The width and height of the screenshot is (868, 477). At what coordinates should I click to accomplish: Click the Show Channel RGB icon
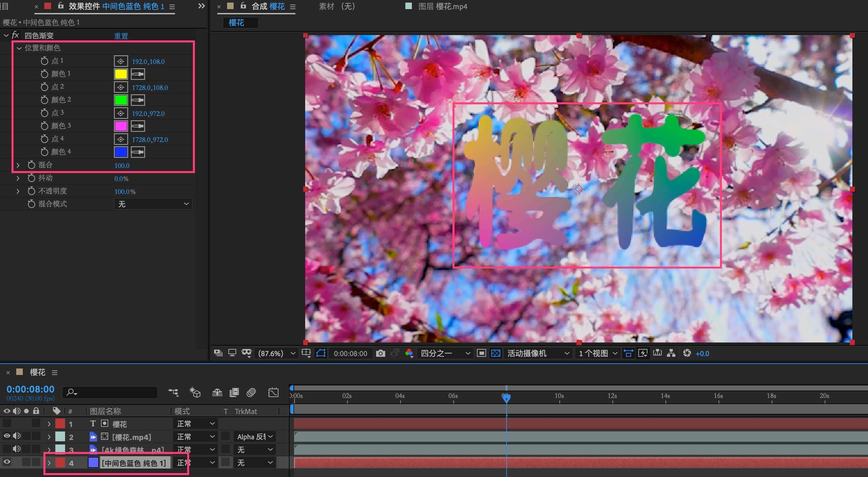pos(409,353)
